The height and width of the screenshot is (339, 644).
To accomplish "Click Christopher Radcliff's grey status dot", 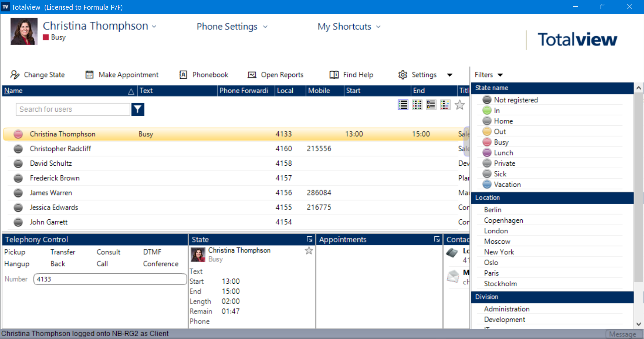I will tap(18, 149).
